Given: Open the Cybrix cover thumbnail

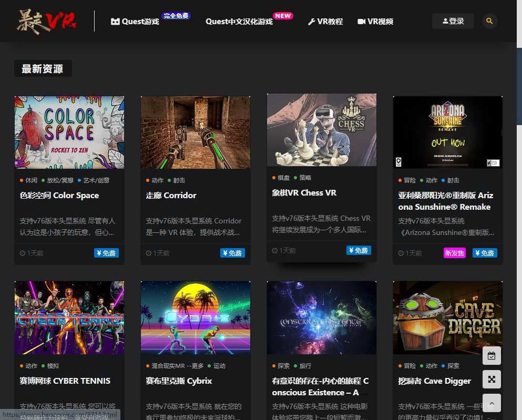Looking at the screenshot, I should [196, 317].
